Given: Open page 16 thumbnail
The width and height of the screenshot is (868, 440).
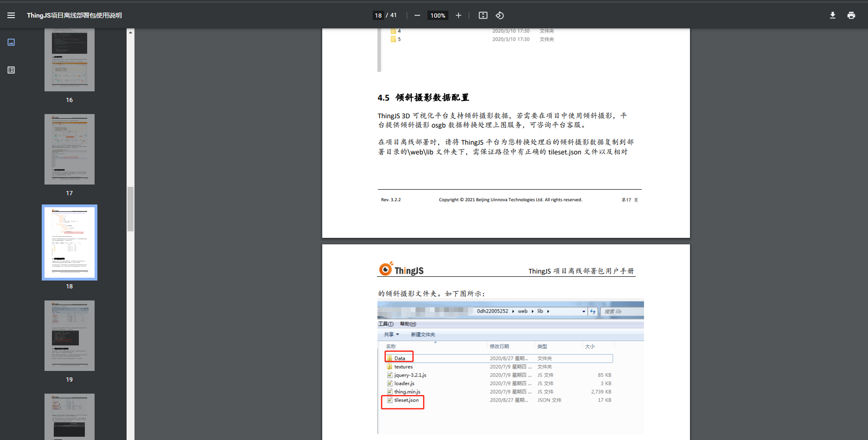Looking at the screenshot, I should (70, 60).
